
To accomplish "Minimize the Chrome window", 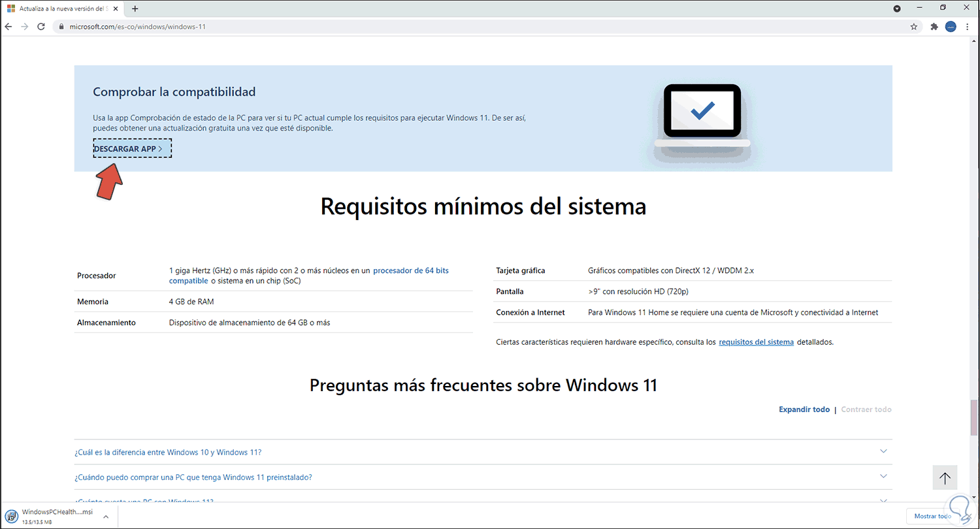I will click(921, 8).
